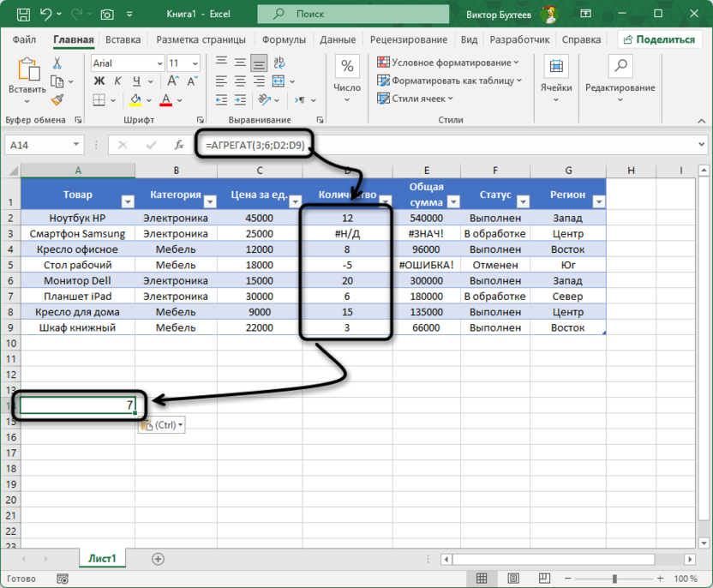
Task: Toggle center alignment in ribbon
Action: click(x=239, y=80)
